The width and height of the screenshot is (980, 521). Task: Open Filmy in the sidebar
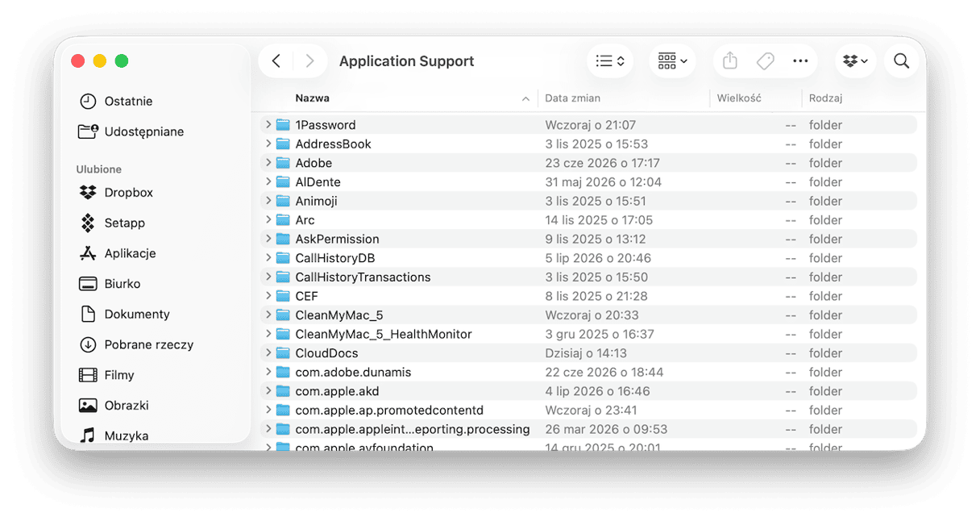106,375
